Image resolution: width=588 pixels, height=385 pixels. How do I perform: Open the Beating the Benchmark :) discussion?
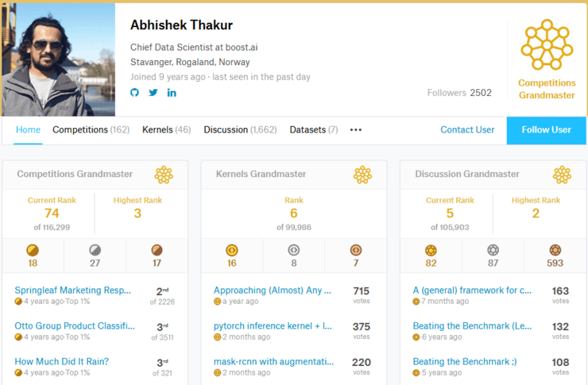(x=465, y=361)
